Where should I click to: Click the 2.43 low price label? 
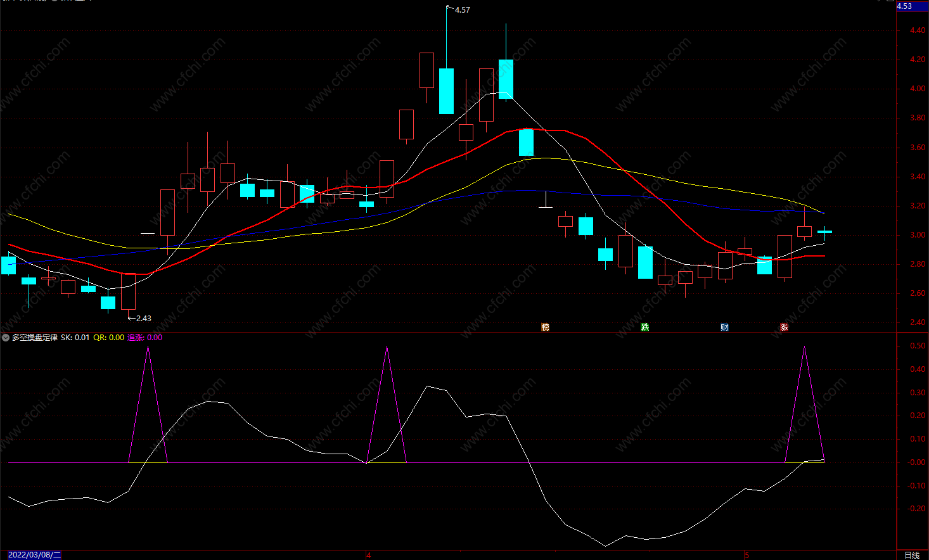144,319
